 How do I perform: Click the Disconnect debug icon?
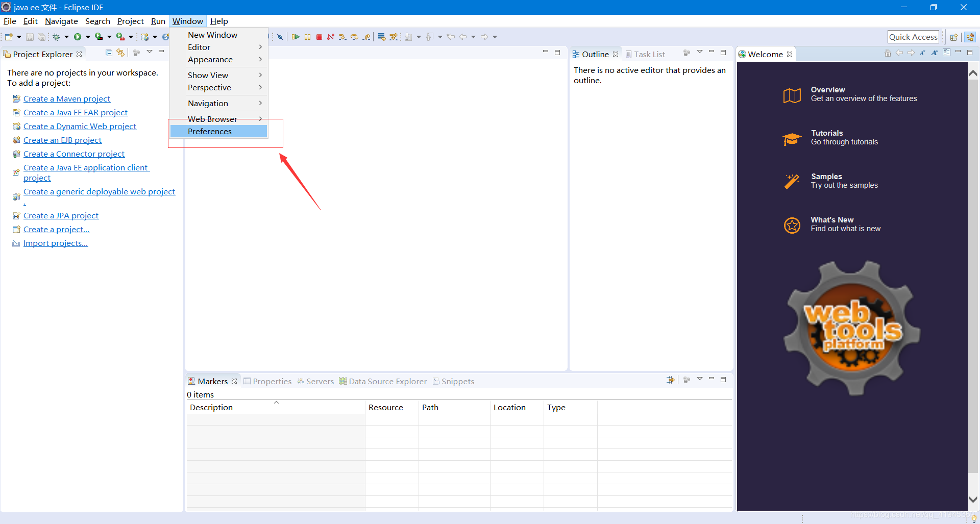(331, 37)
